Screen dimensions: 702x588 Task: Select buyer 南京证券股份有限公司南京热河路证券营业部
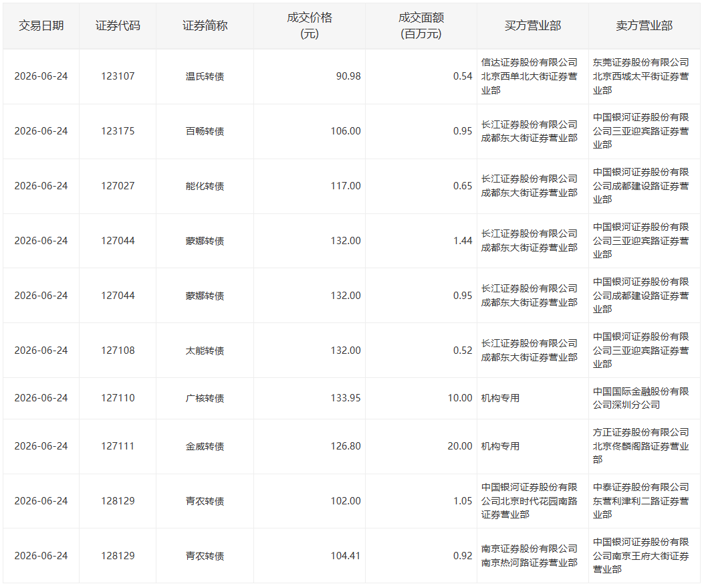coord(530,556)
